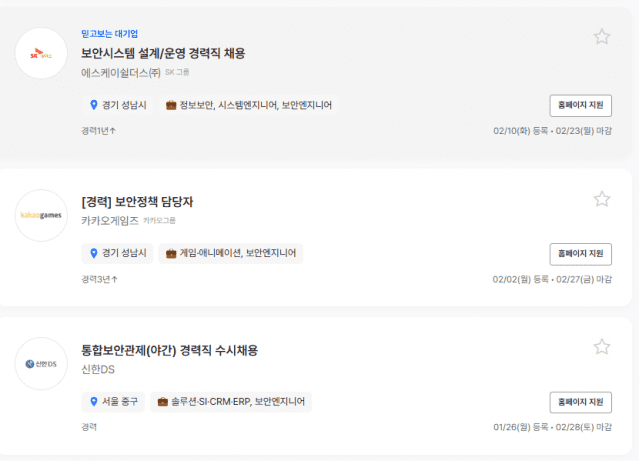Image resolution: width=639 pixels, height=461 pixels.
Task: Select the 서울 중구 location tag
Action: [112, 402]
